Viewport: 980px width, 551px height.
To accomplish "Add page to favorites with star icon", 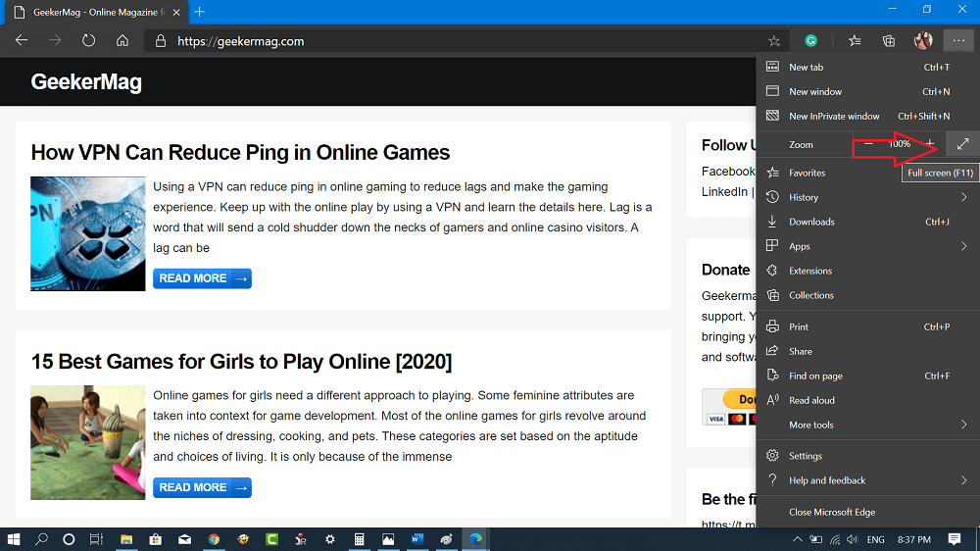I will click(774, 41).
